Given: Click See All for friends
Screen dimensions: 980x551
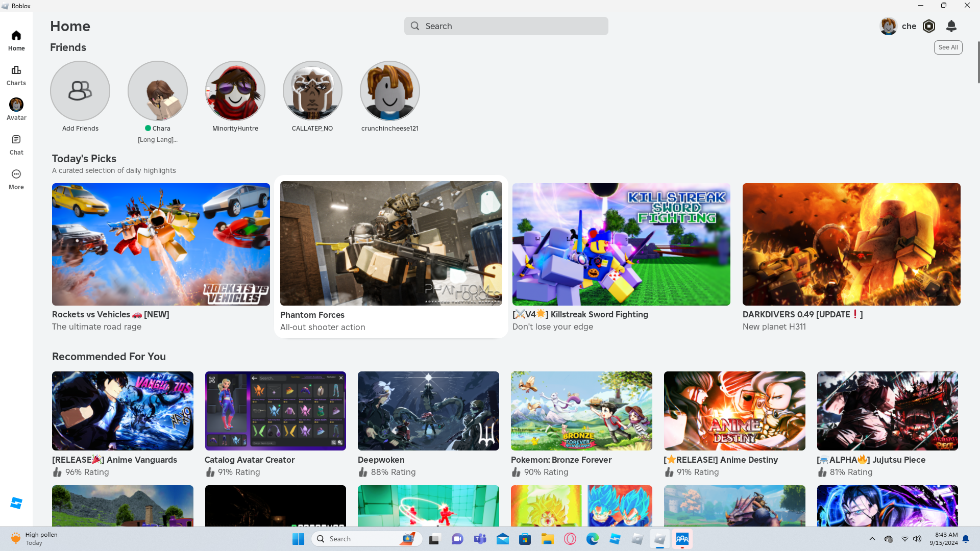Looking at the screenshot, I should (948, 47).
